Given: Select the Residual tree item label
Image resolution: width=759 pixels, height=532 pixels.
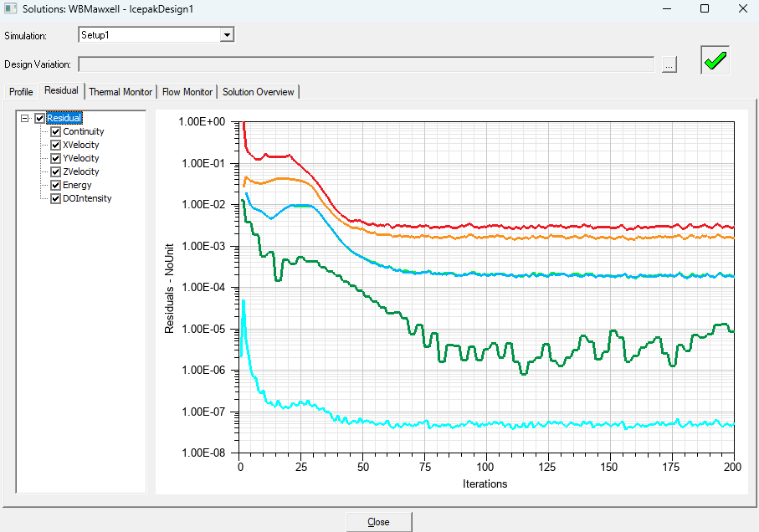Looking at the screenshot, I should tap(64, 118).
